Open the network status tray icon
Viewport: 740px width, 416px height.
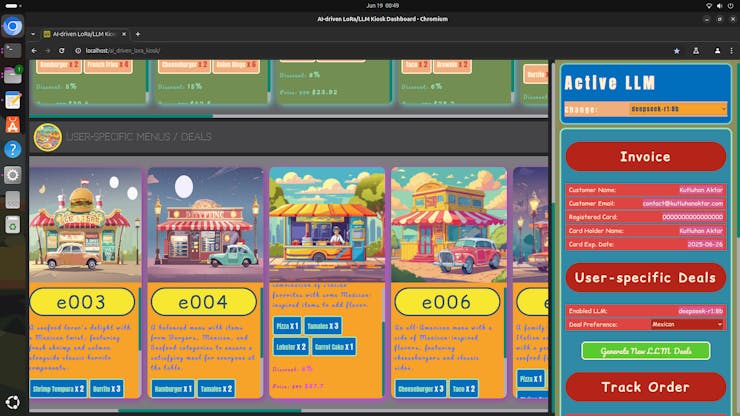point(709,6)
